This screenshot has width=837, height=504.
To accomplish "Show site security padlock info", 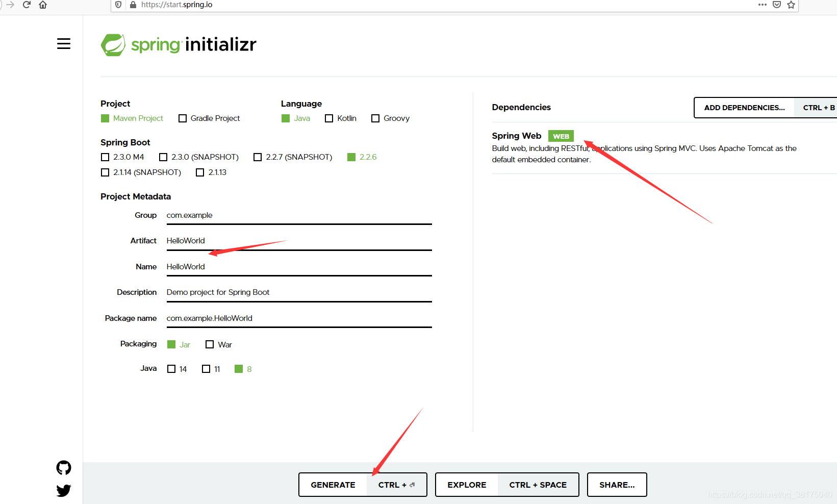I will click(133, 5).
